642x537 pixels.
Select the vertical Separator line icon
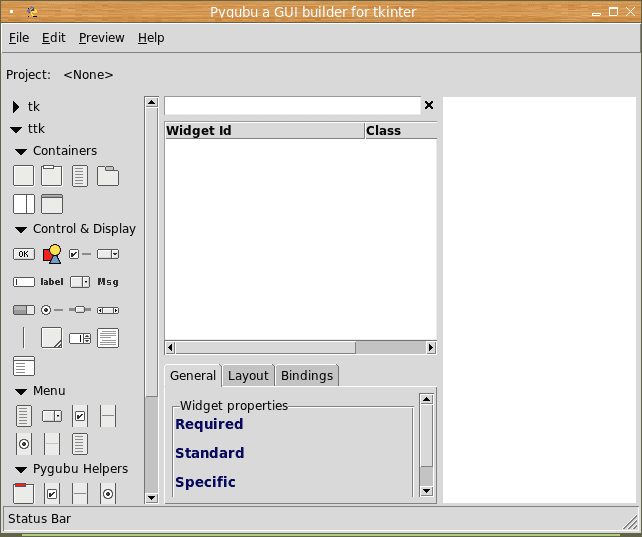pos(23,338)
